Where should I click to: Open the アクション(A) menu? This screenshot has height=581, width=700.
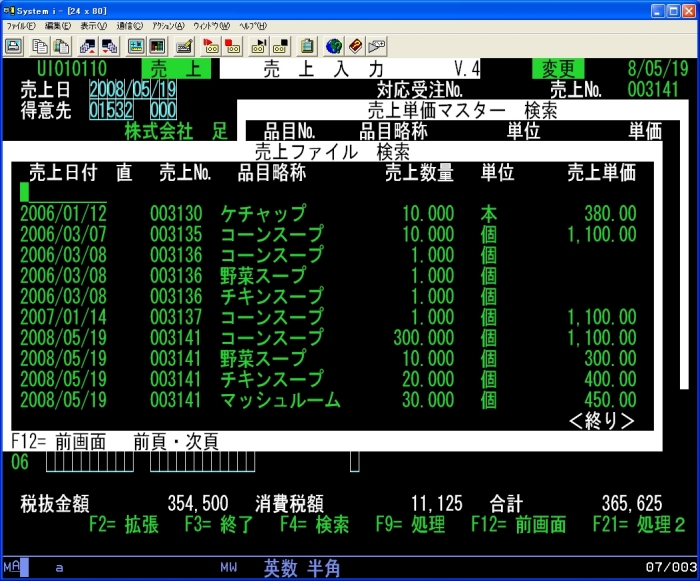[x=168, y=25]
